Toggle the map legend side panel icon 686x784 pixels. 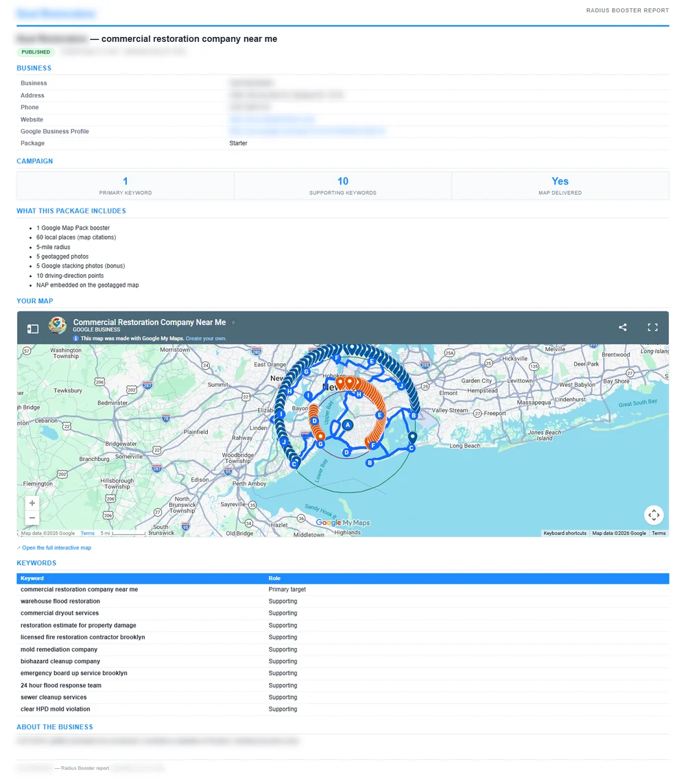[33, 329]
